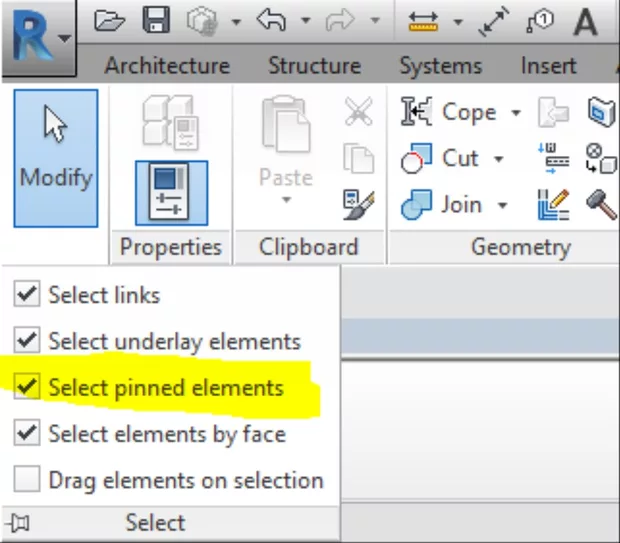The image size is (620, 543).
Task: Expand the Cope dropdown arrow
Action: [516, 113]
